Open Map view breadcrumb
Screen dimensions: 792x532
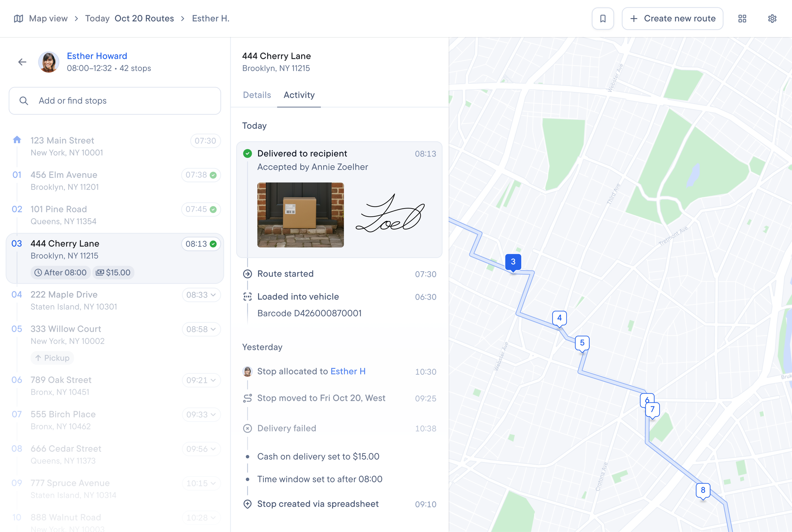pyautogui.click(x=48, y=18)
